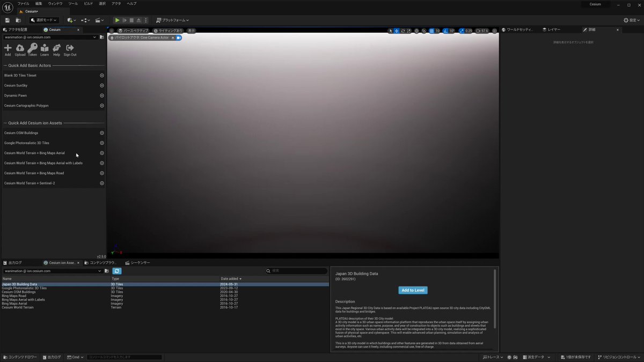Click the Skip frame playback icon

(125, 20)
